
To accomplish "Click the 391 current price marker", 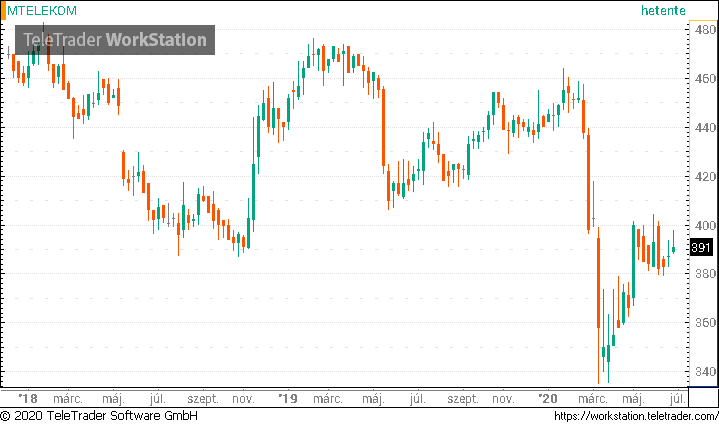I will (701, 248).
